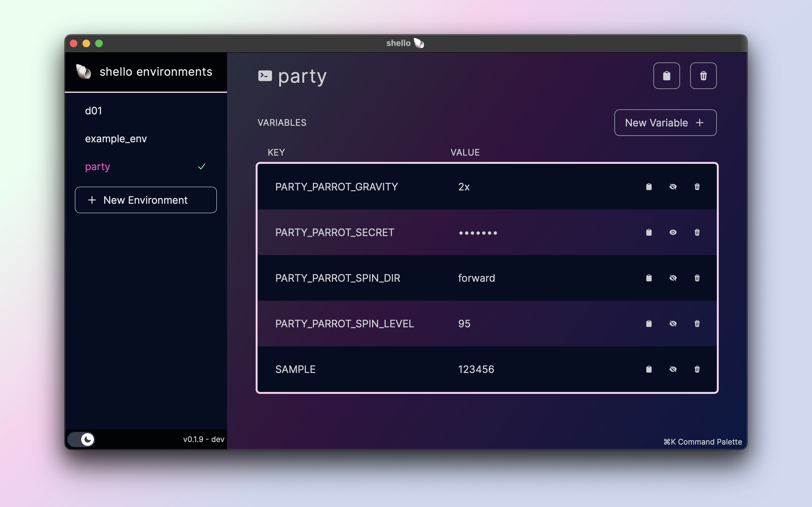The width and height of the screenshot is (812, 507).
Task: Delete the PARTY_PARROT_GRAVITY variable
Action: tap(697, 187)
